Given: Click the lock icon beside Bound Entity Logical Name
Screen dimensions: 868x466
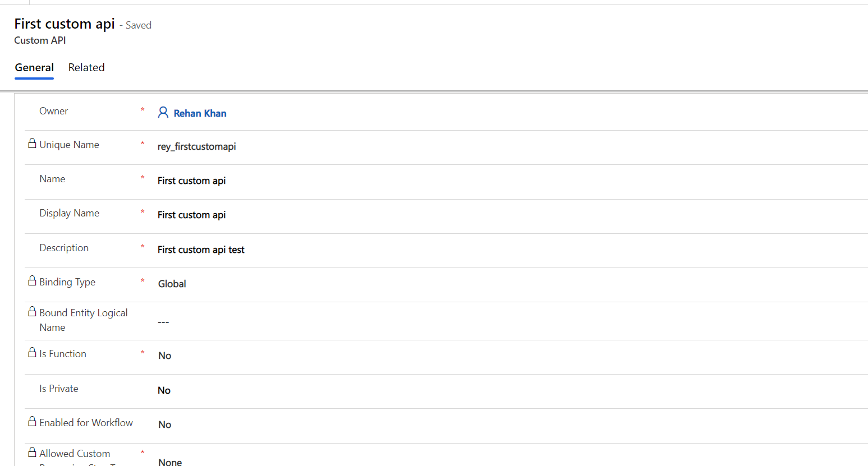Looking at the screenshot, I should pos(32,312).
